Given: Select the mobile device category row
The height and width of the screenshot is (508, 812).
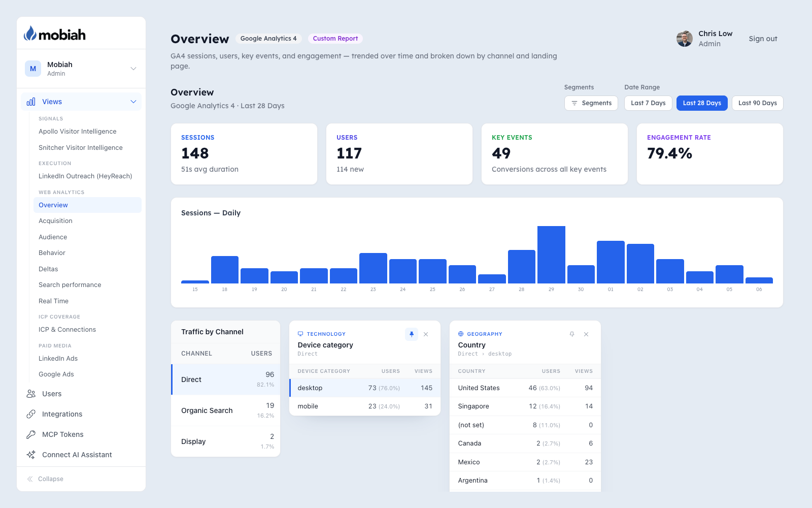Looking at the screenshot, I should [x=365, y=406].
